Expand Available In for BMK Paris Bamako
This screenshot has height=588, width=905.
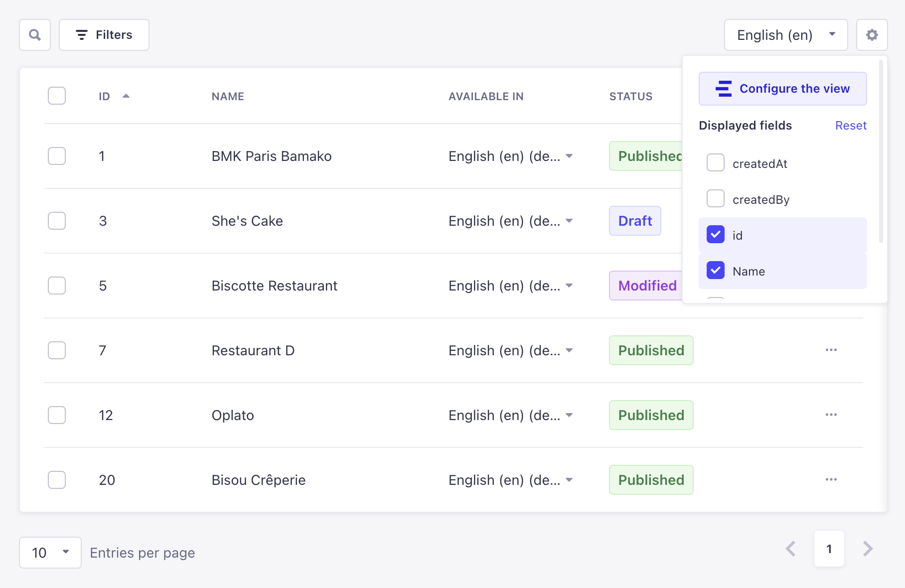pos(570,156)
